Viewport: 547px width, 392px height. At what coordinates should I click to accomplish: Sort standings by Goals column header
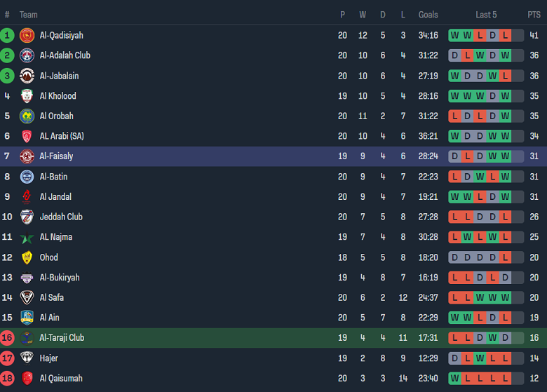(428, 15)
